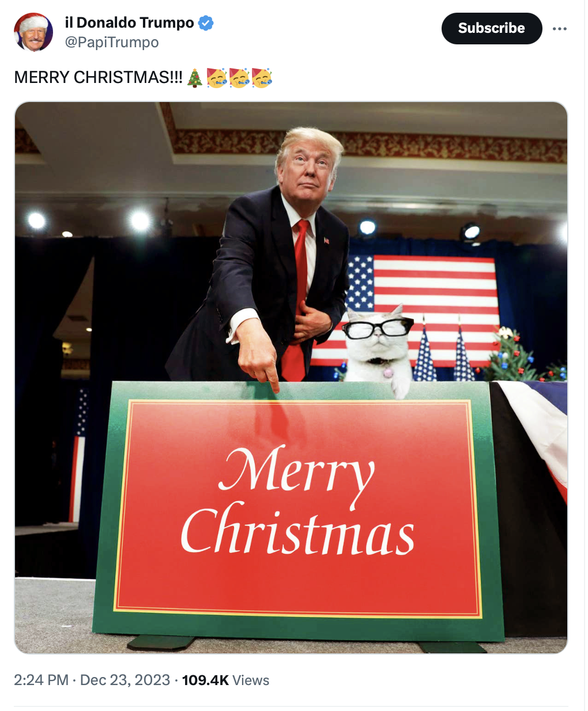Click the 2:24 PM timestamp

(42, 680)
